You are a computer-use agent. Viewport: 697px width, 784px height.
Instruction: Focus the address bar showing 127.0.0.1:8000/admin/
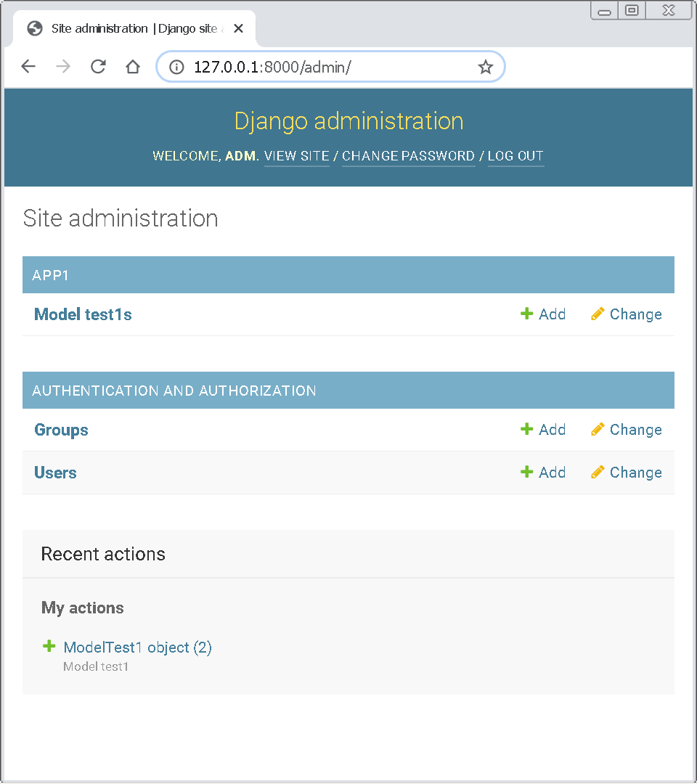(330, 67)
